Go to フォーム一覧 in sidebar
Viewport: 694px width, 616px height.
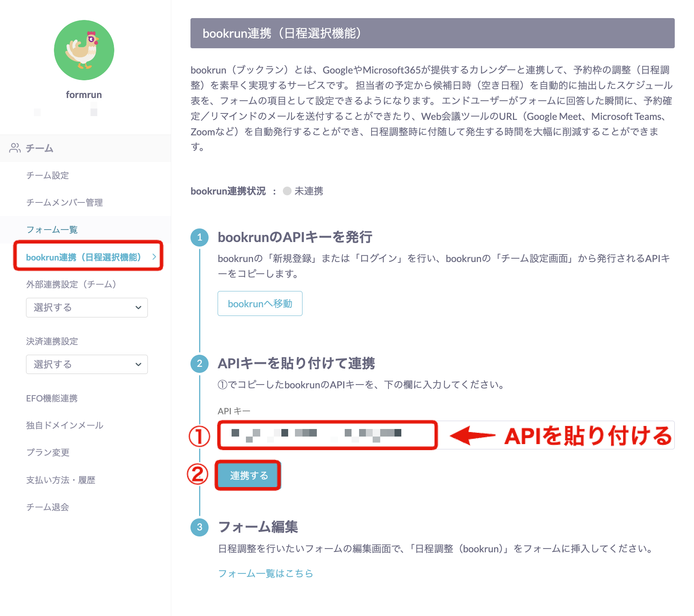click(52, 230)
